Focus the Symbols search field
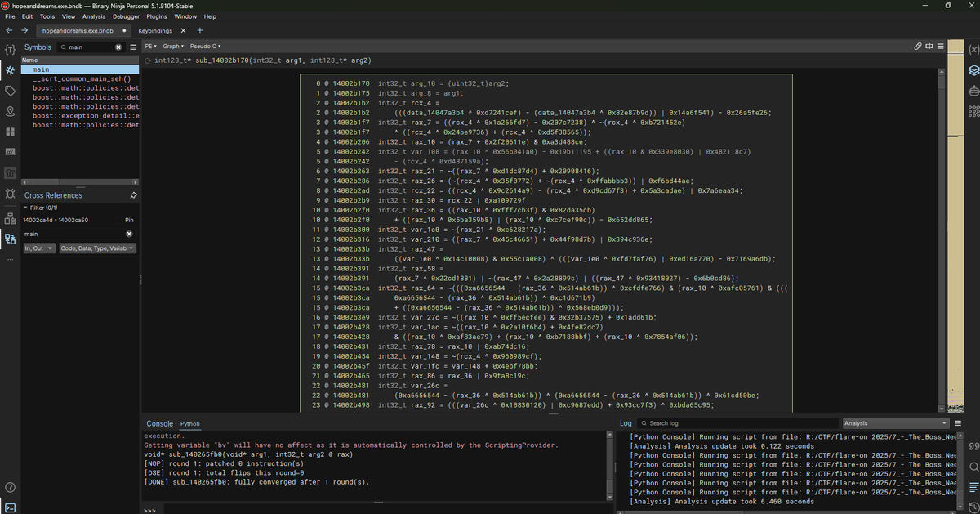This screenshot has height=514, width=980. click(x=91, y=47)
